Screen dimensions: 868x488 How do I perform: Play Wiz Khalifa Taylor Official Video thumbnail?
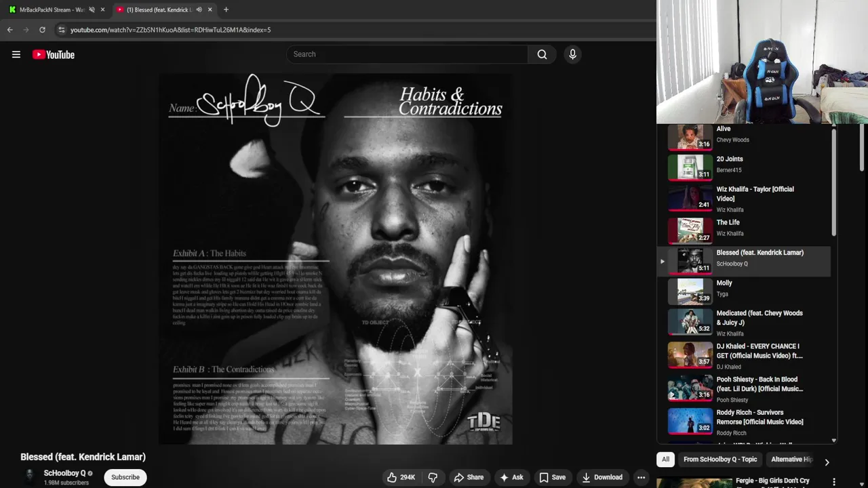click(690, 198)
